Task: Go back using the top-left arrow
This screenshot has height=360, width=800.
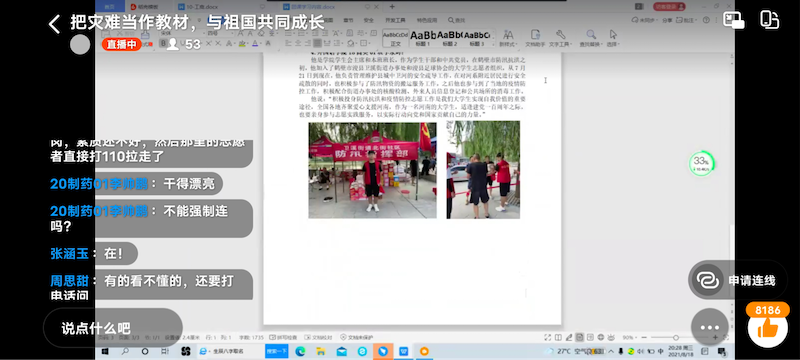Action: click(55, 23)
